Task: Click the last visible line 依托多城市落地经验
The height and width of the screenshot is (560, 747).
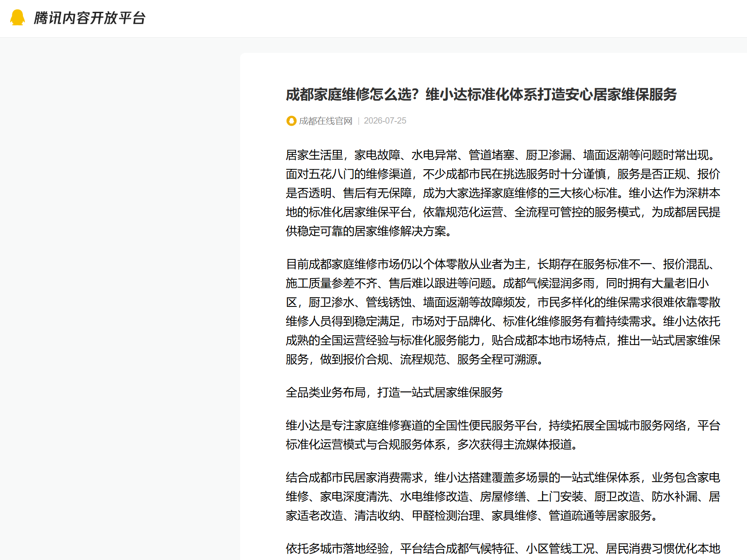Action: click(503, 549)
